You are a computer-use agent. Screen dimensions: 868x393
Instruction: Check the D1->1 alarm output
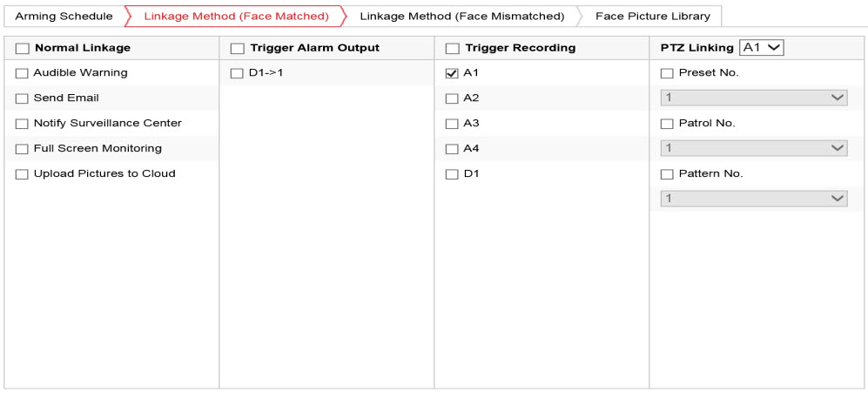coord(237,74)
